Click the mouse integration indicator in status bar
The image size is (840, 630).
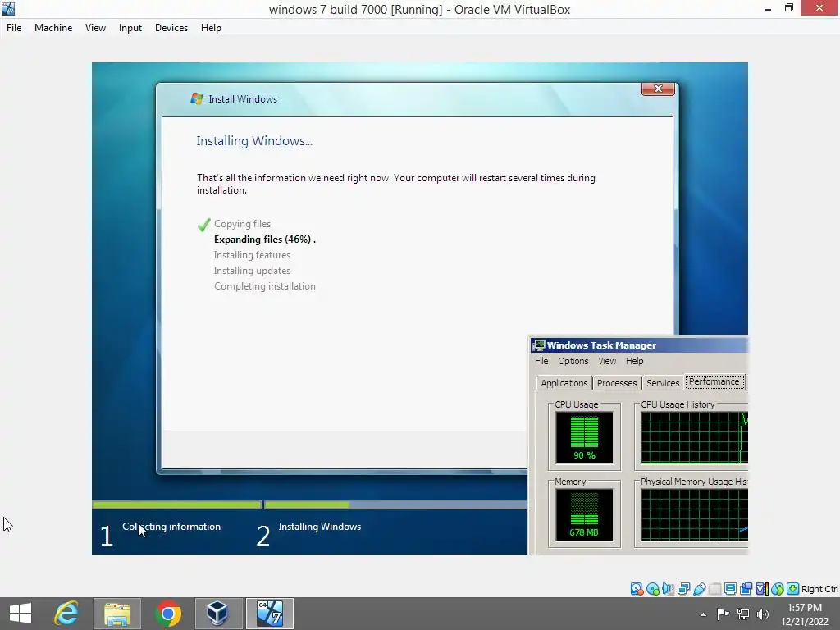778,589
